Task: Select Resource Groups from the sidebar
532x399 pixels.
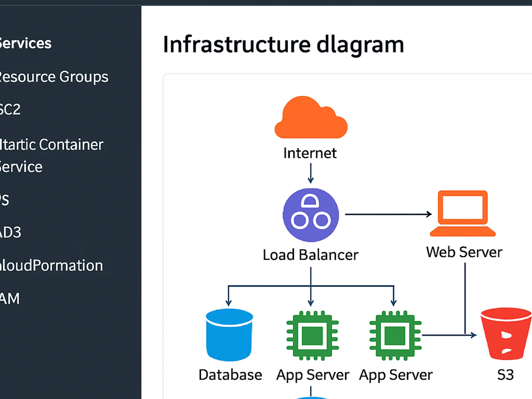Action: tap(53, 76)
